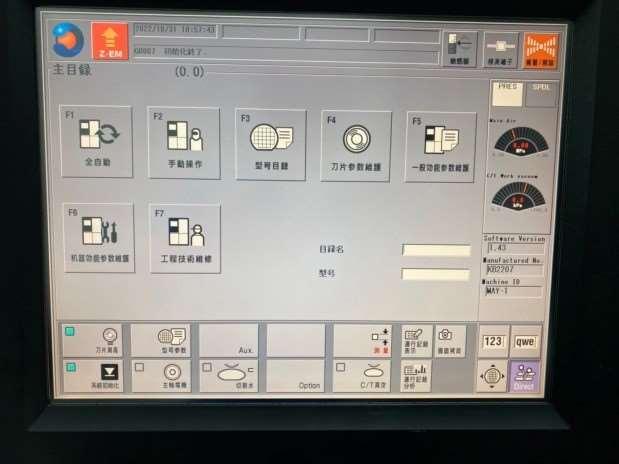Open the 123 numeric keypad
Viewport: 619px width, 464px height.
pos(493,340)
